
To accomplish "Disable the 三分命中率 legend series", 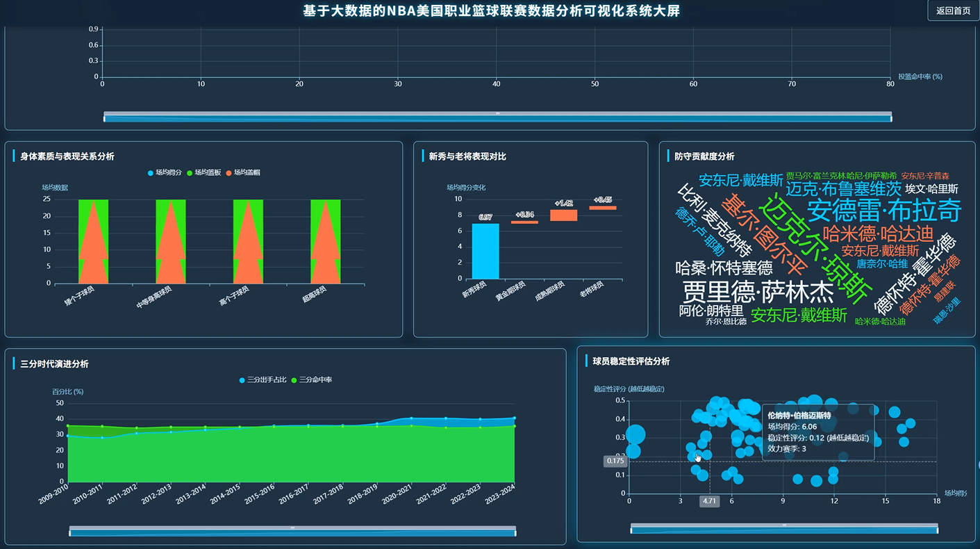I will 311,380.
